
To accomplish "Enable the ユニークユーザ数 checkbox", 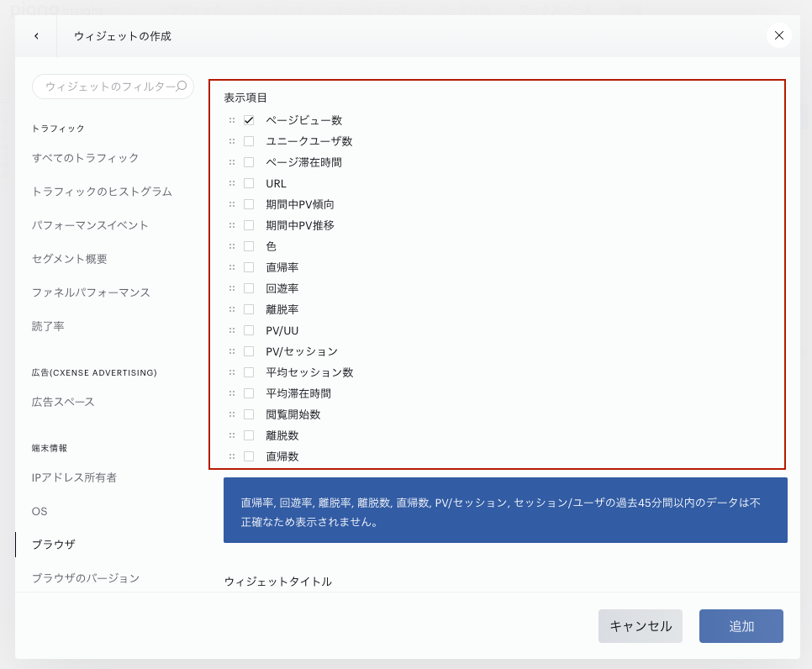I will click(x=249, y=141).
